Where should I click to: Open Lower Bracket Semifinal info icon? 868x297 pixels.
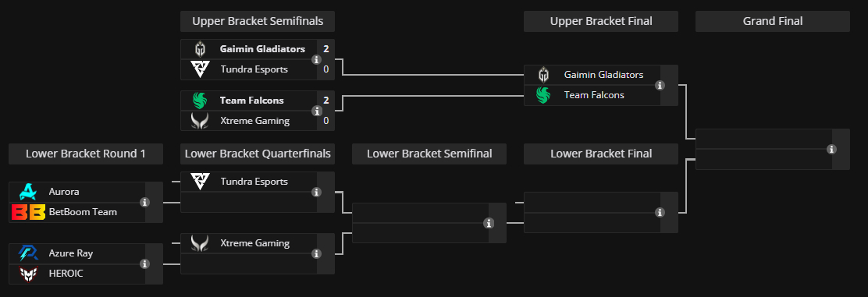click(489, 223)
